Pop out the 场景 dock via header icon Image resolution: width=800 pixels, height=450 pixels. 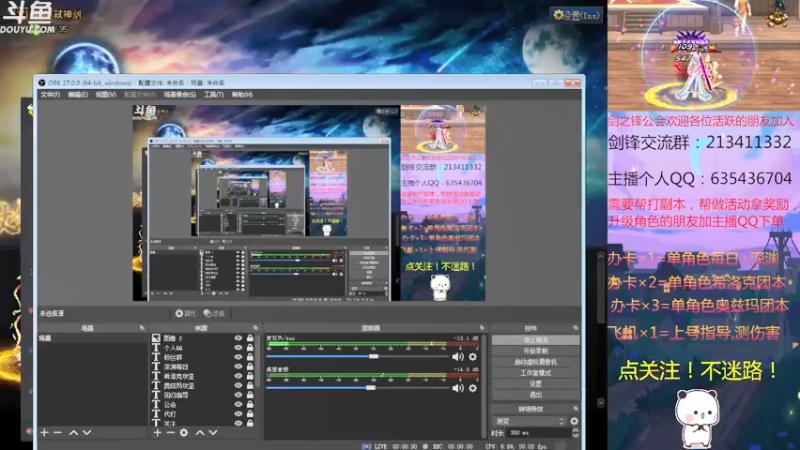click(x=142, y=328)
